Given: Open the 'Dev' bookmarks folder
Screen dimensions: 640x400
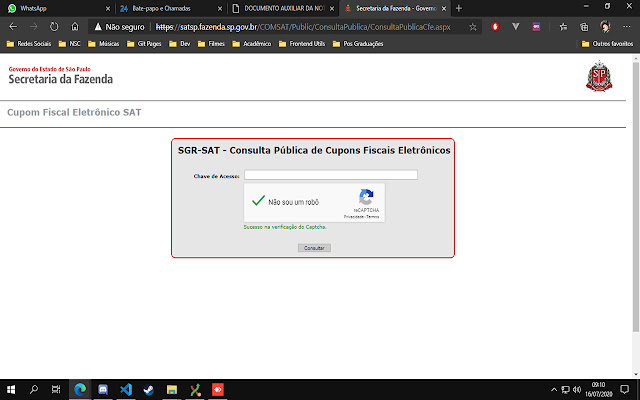Looking at the screenshot, I should (x=180, y=44).
